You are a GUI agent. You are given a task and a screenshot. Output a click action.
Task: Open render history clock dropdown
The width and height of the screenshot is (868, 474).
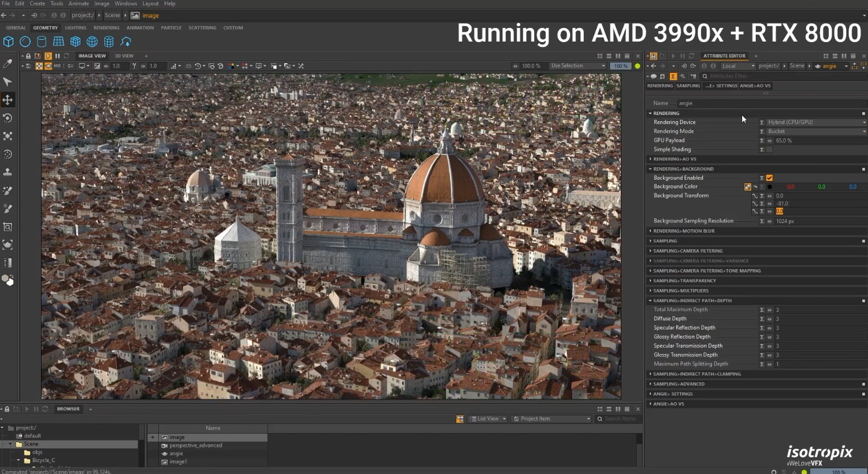(x=200, y=66)
